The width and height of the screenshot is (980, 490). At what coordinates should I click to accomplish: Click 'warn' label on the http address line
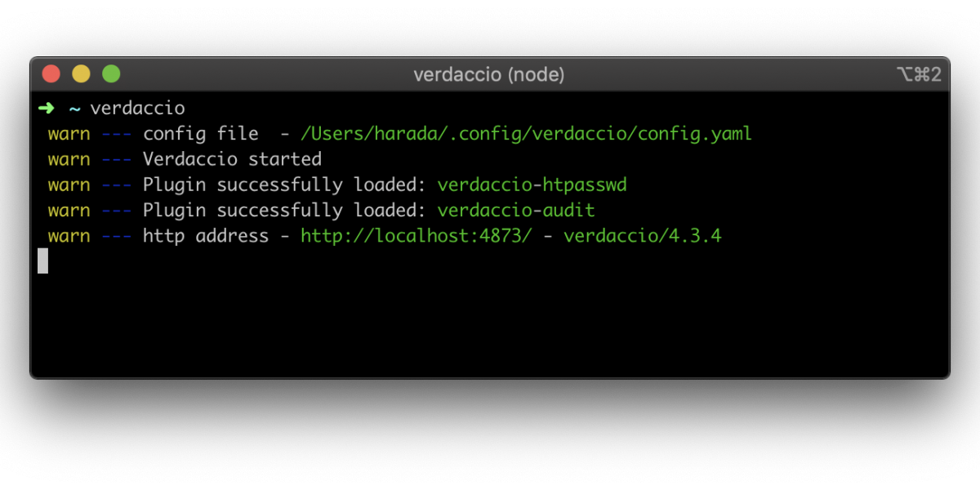[x=69, y=236]
